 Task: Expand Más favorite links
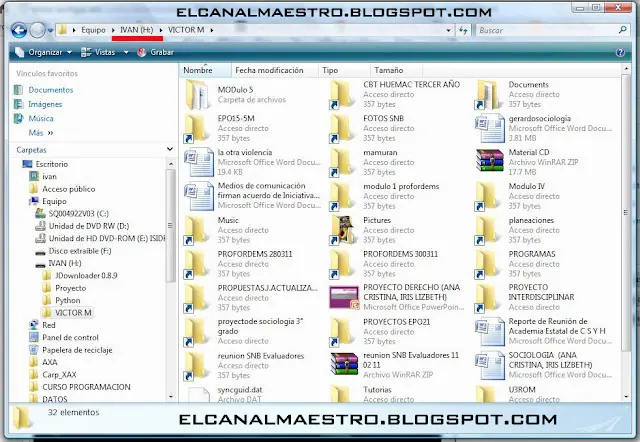[x=41, y=133]
